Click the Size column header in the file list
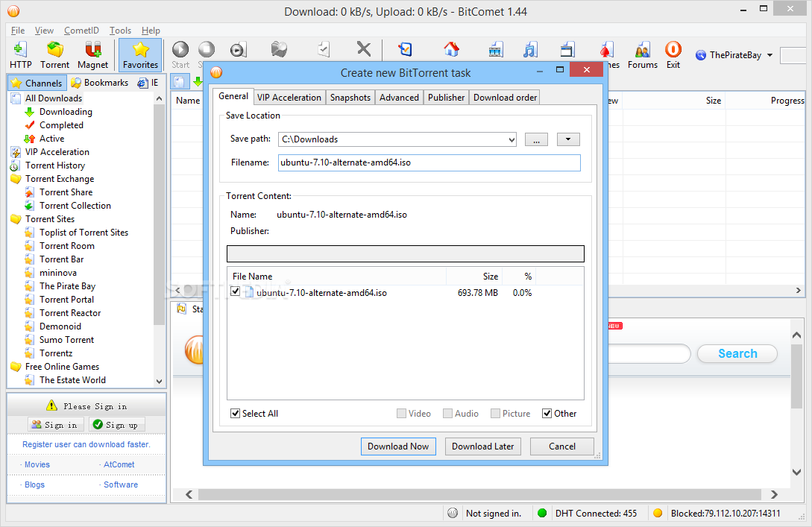Screen dimensions: 812x527 pos(474,276)
